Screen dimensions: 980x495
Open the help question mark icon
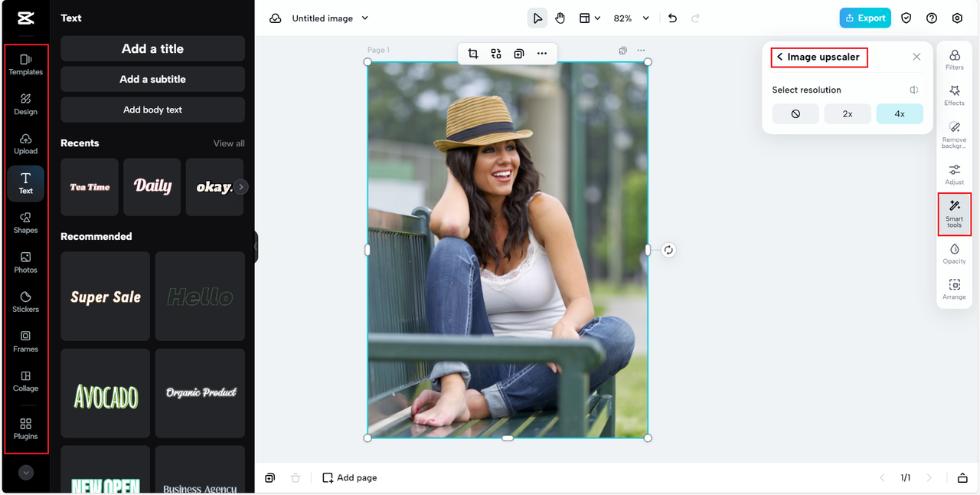pos(932,18)
